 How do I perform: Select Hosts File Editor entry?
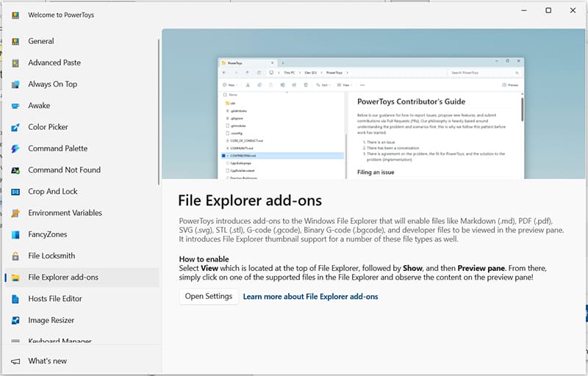(55, 299)
